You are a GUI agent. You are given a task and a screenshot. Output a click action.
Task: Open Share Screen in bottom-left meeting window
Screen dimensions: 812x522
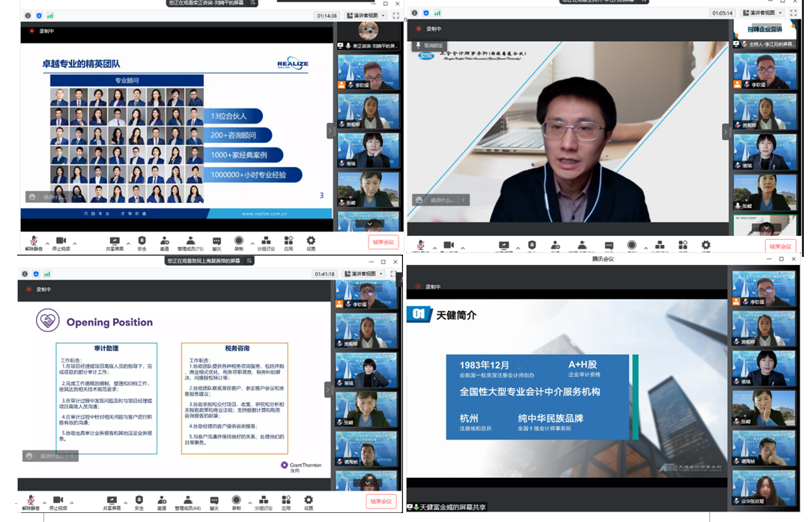point(112,502)
